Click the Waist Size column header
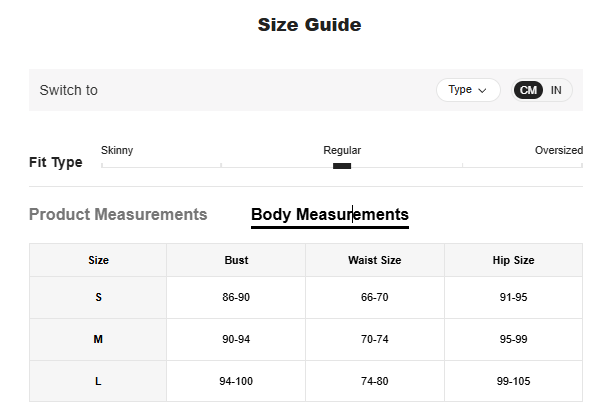604x414 pixels. [374, 260]
